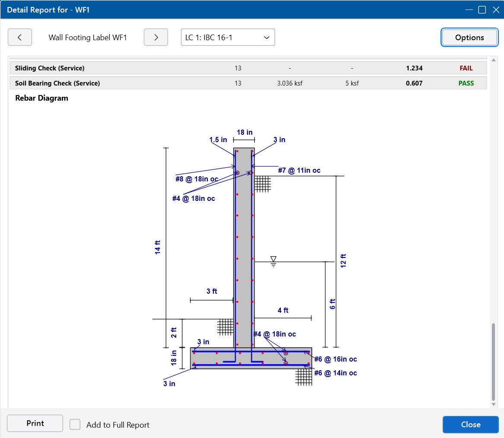
Task: Minimize the Detail Report window
Action: point(469,10)
